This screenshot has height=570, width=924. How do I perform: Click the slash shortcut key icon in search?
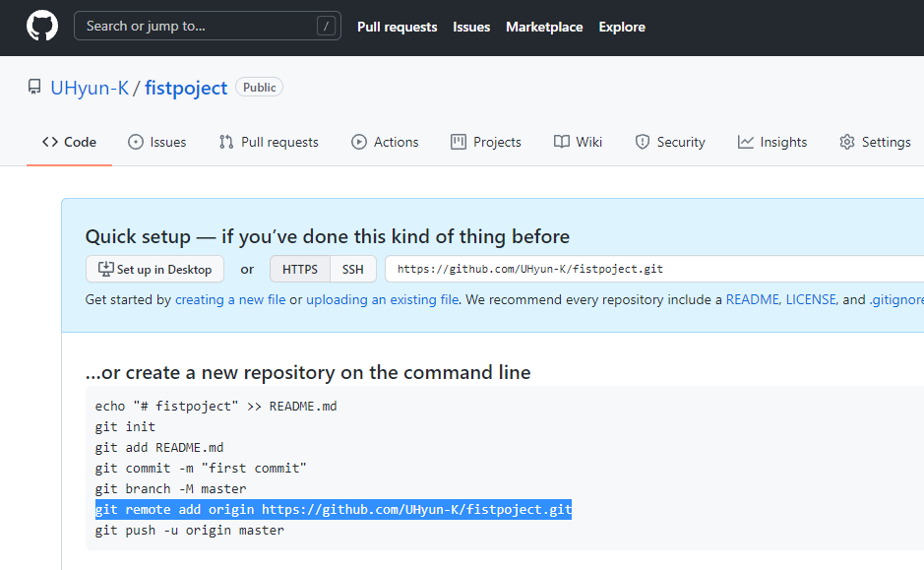coord(326,26)
